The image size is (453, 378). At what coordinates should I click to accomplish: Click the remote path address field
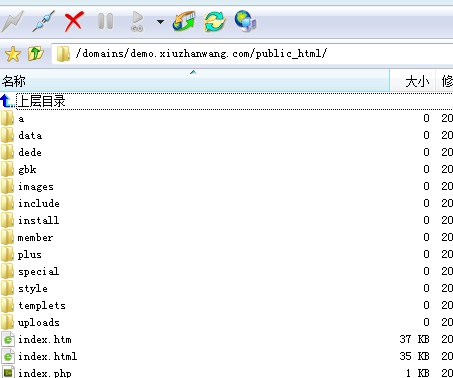click(x=252, y=54)
